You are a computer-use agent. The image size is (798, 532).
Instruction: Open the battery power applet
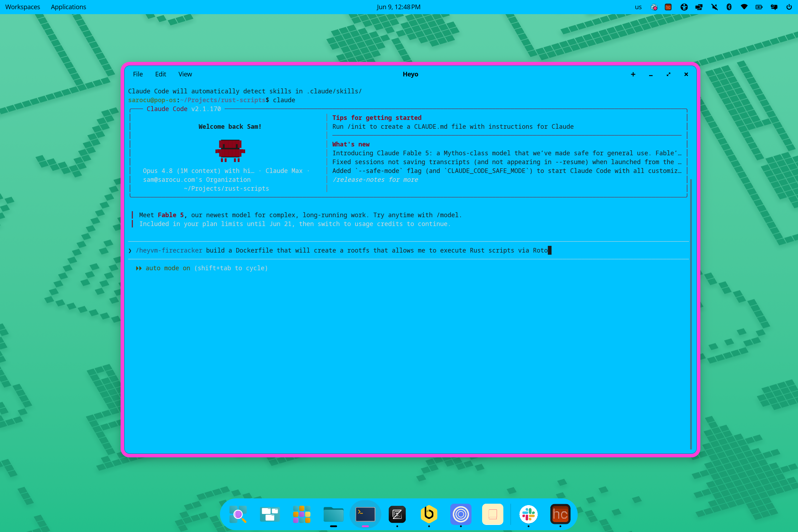[x=759, y=7]
